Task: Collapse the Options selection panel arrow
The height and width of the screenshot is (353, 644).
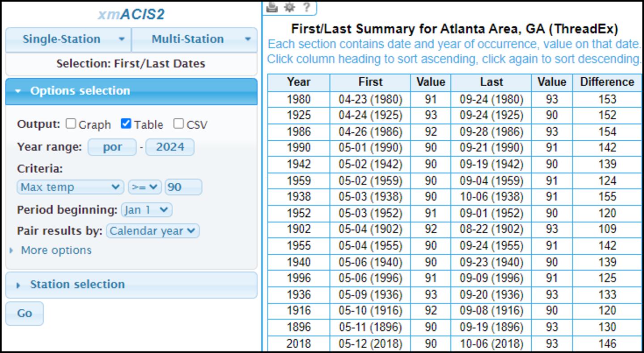Action: point(18,91)
